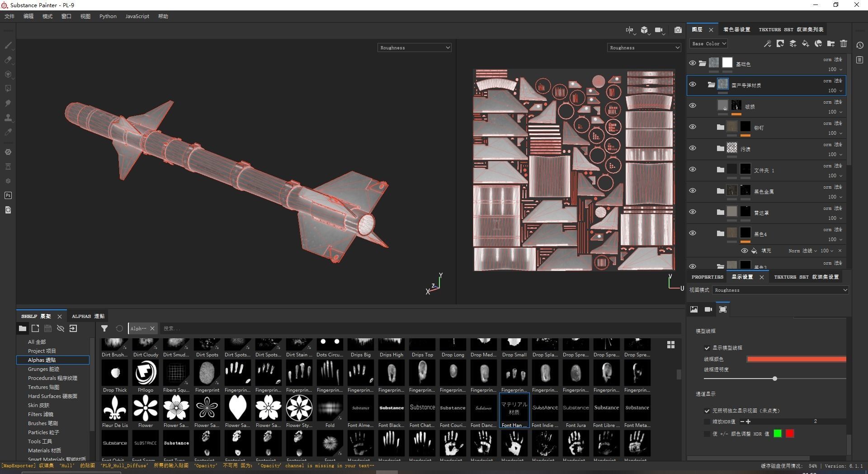The image size is (868, 474).
Task: Open the 视图模式 Roughness dropdown
Action: (x=780, y=290)
